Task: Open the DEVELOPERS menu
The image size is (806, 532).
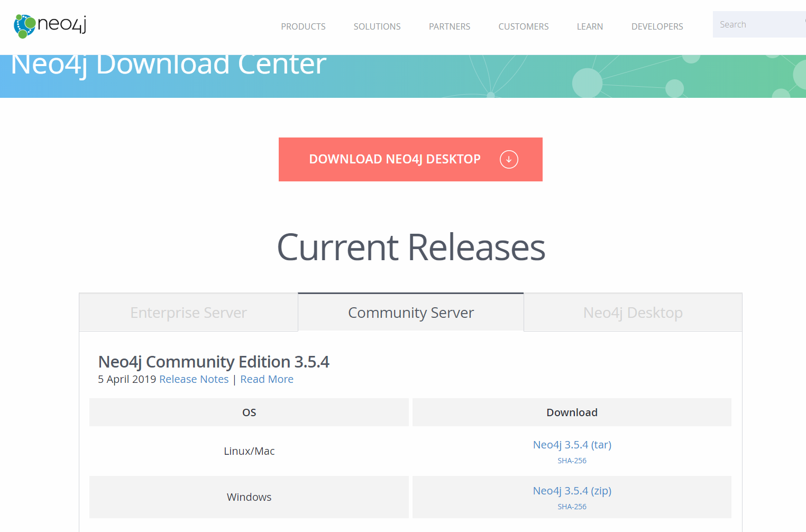Action: [x=657, y=26]
